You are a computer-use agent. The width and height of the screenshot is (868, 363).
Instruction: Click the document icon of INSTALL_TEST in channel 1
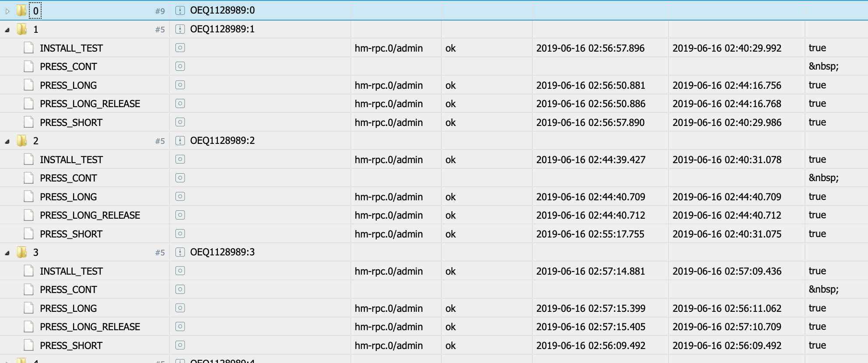[x=29, y=48]
